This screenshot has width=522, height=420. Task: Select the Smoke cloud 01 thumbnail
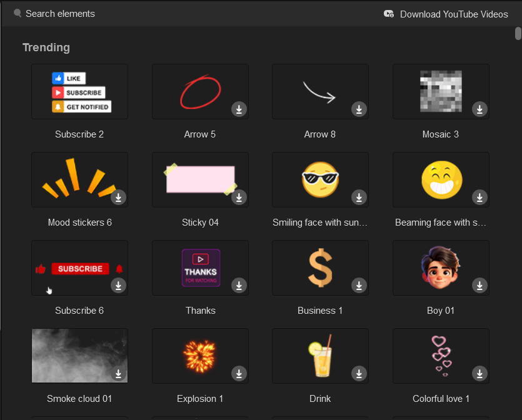(x=79, y=356)
